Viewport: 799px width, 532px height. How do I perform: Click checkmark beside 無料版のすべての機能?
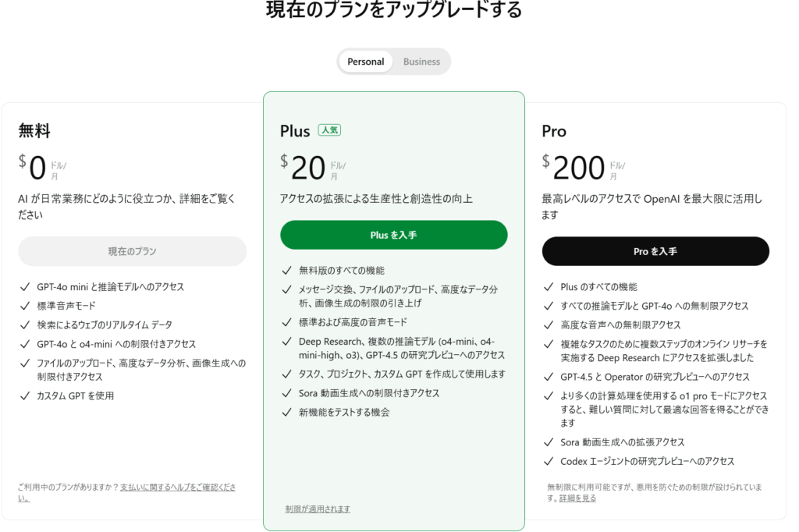pos(286,271)
